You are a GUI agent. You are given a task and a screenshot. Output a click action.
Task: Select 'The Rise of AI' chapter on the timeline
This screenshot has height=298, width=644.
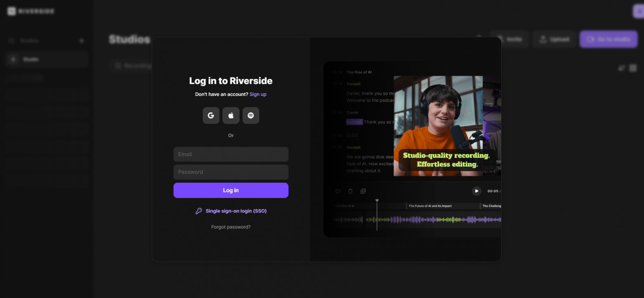345,206
